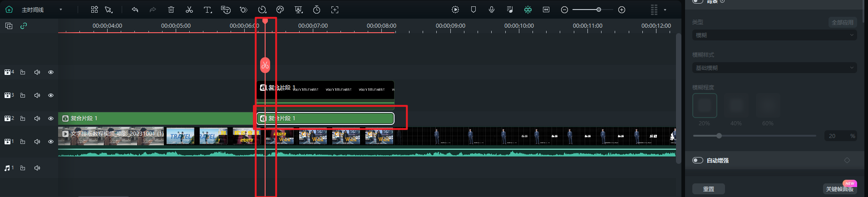This screenshot has height=197, width=868.
Task: Hide video track 4 with eye icon
Action: (51, 72)
